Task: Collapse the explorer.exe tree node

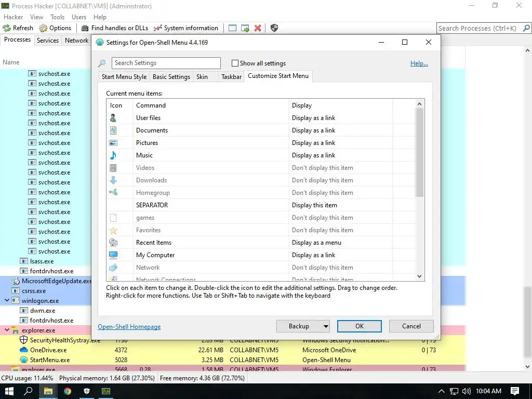Action: pos(7,330)
